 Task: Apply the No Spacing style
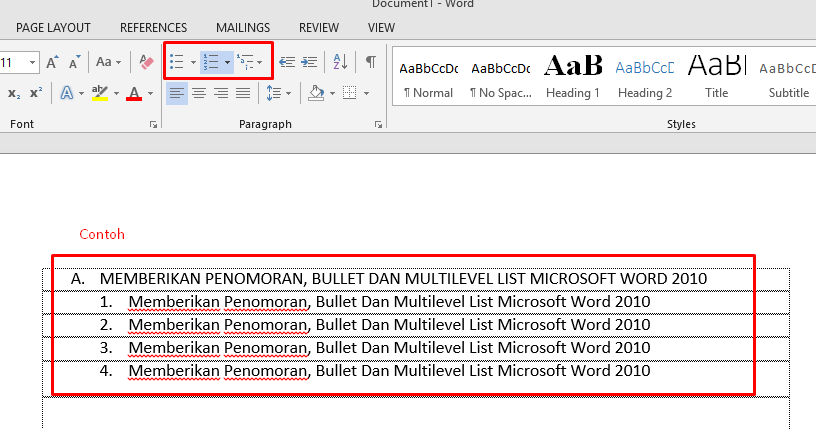501,77
